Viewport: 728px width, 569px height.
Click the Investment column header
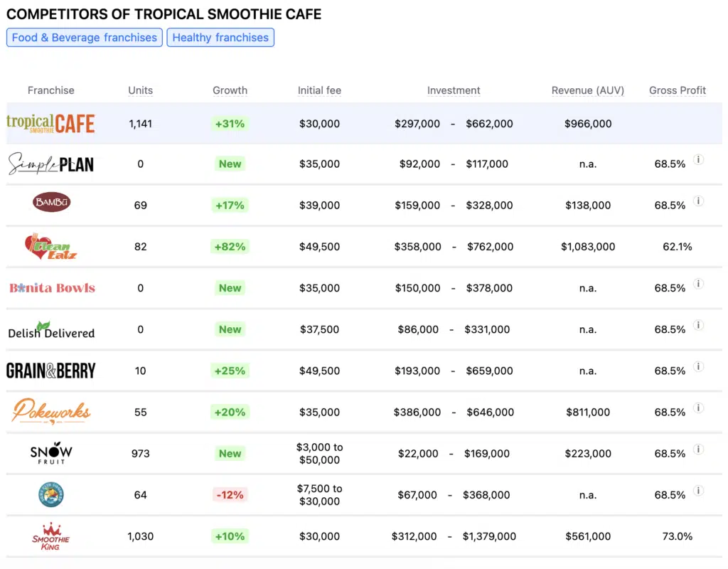coord(454,90)
